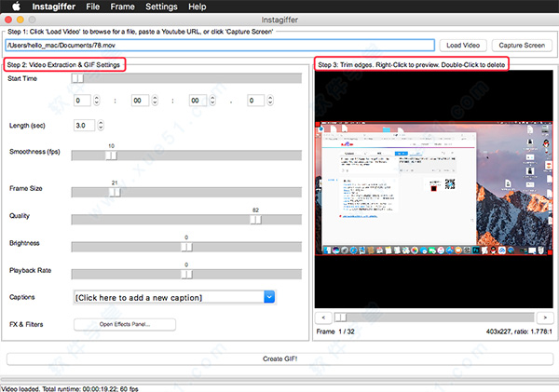Click the Brightness slider handle
Screen dimensions: 559x392
(x=186, y=247)
